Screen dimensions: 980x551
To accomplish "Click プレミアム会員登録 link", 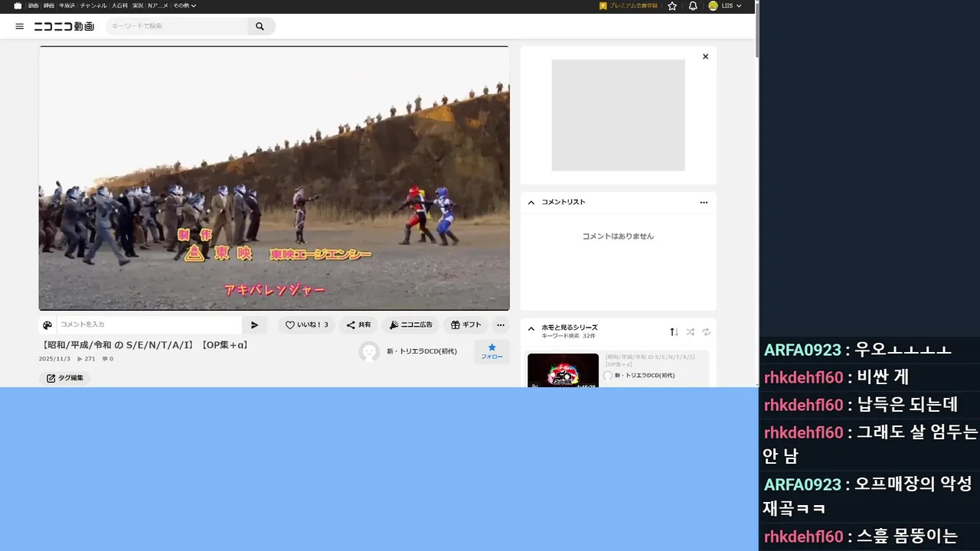I will pyautogui.click(x=629, y=5).
